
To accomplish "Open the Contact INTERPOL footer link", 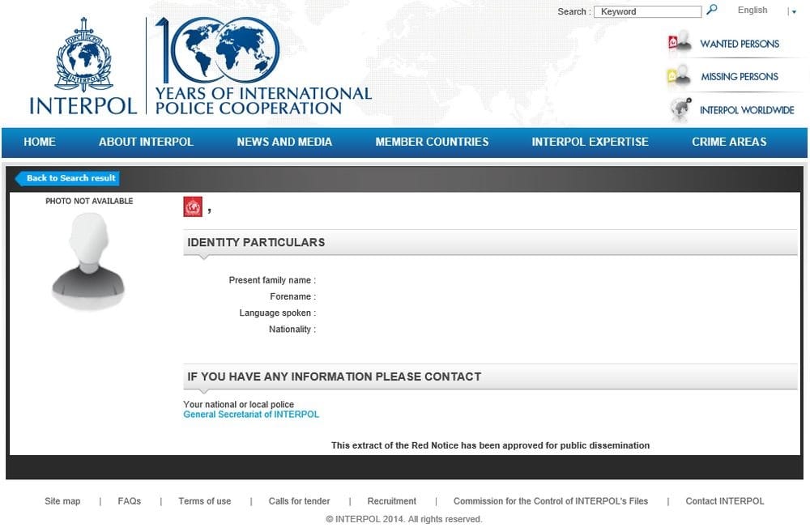I will coord(725,501).
